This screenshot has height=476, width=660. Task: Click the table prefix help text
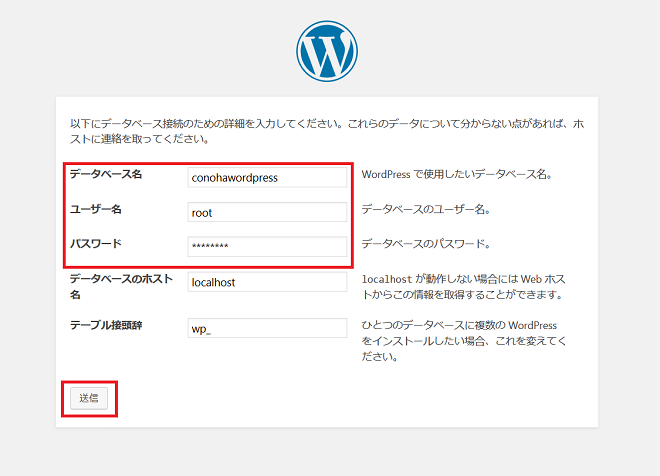[464, 341]
